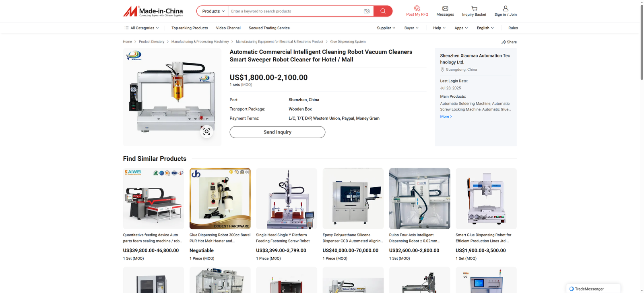Open the All Categories menu
This screenshot has width=644, height=293.
tap(142, 28)
